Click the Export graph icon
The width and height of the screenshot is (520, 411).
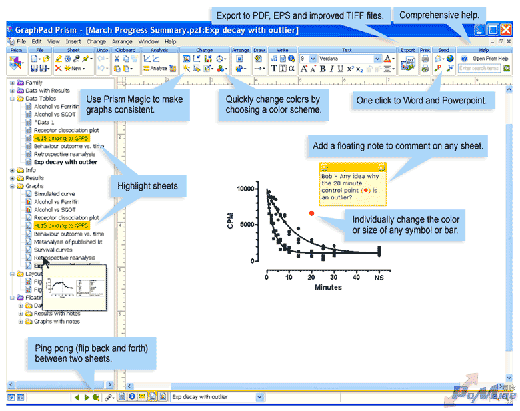click(x=408, y=63)
